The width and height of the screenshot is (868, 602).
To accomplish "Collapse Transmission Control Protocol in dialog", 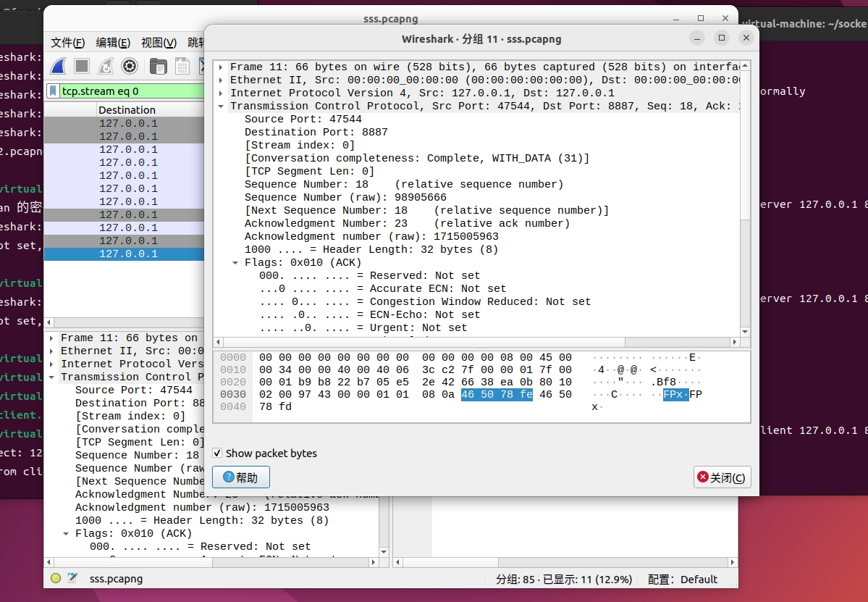I will coord(221,106).
